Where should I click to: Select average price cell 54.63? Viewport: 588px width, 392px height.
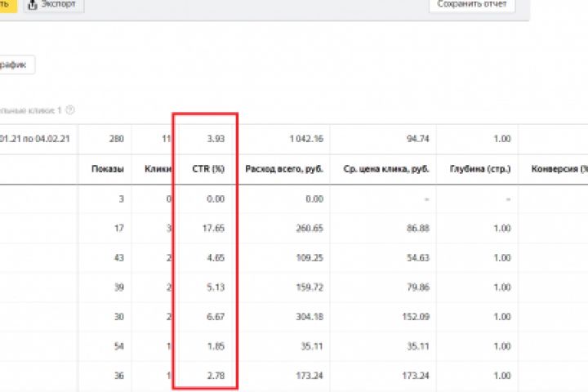(x=418, y=258)
